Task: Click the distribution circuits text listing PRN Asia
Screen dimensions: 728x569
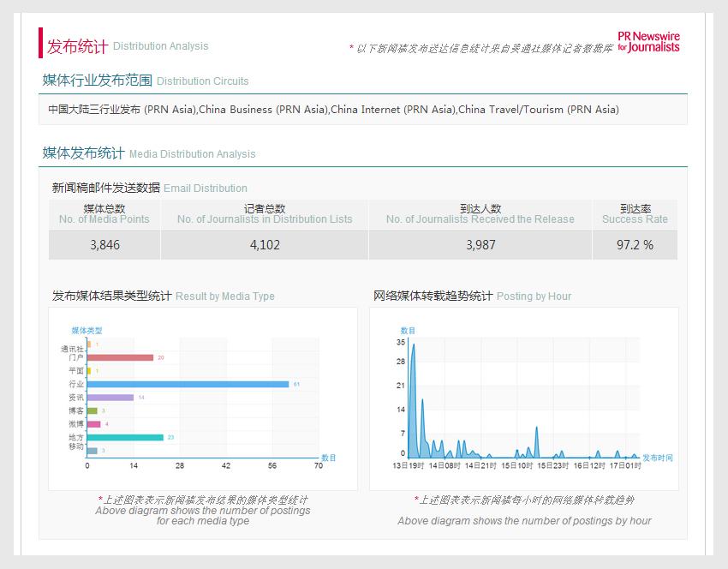Action: point(333,110)
